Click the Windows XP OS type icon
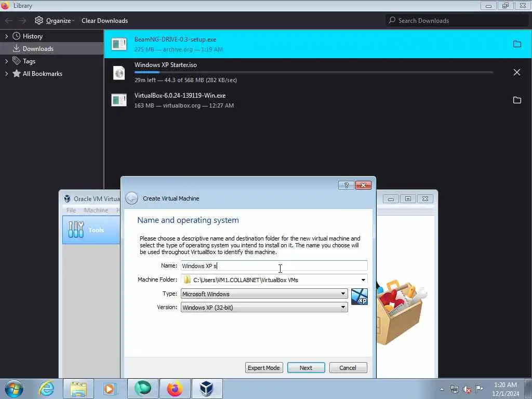Viewport: 532px width, 399px height. coord(360,297)
